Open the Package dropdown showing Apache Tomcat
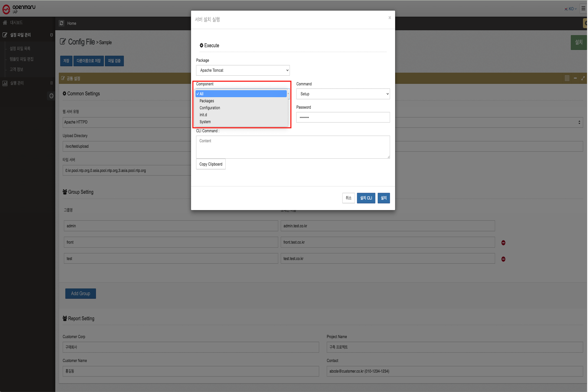This screenshot has width=588, height=392. click(243, 70)
